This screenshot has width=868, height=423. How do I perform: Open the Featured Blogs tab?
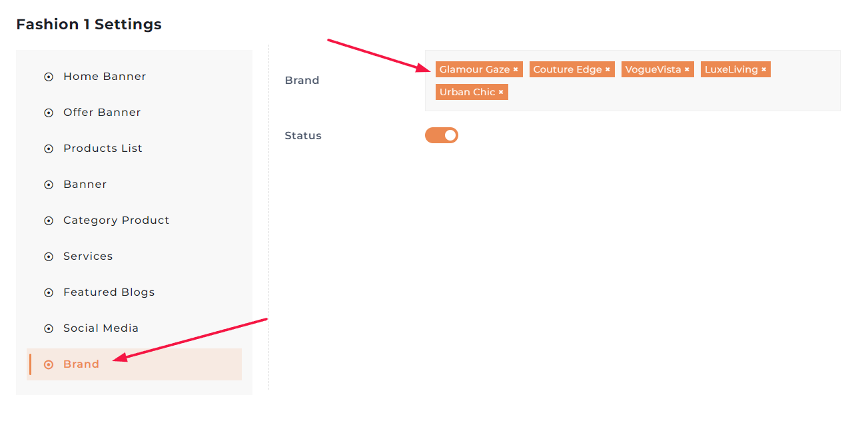109,292
